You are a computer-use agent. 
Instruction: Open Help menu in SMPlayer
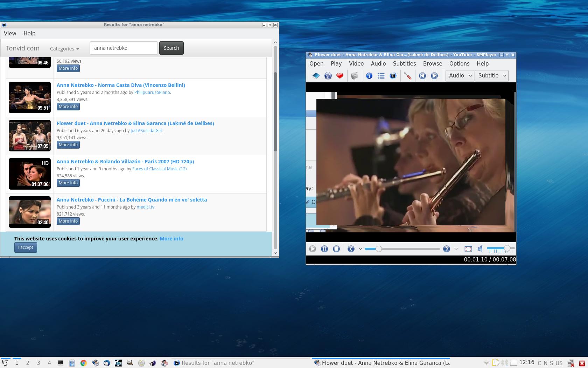(x=483, y=64)
